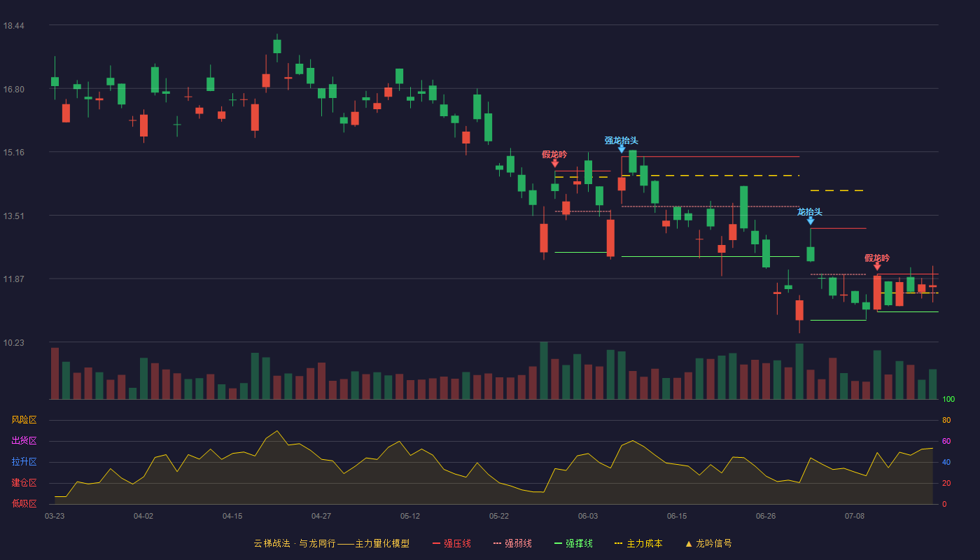Click the 18.44 price axis label
This screenshot has width=980, height=560.
click(x=13, y=26)
